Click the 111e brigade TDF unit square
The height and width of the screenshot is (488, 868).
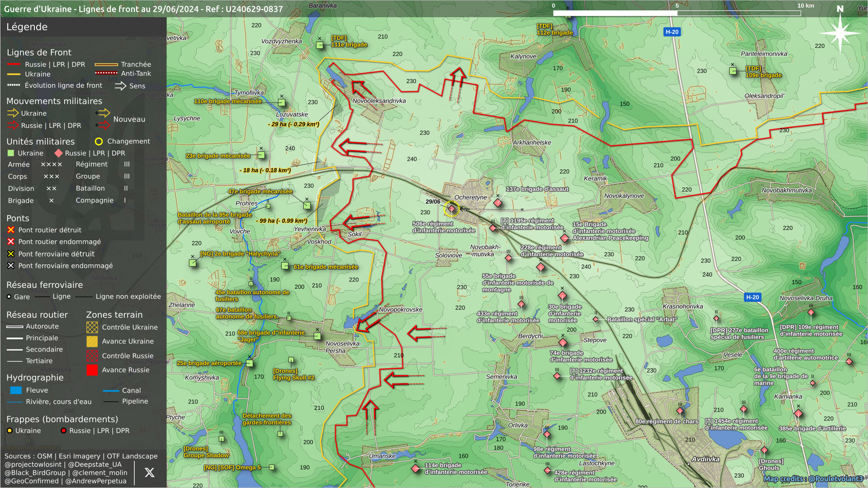[320, 45]
